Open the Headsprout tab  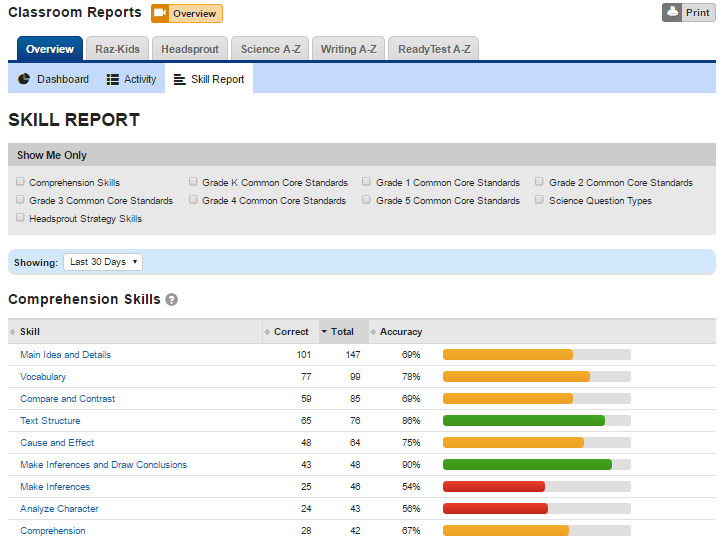[x=190, y=49]
